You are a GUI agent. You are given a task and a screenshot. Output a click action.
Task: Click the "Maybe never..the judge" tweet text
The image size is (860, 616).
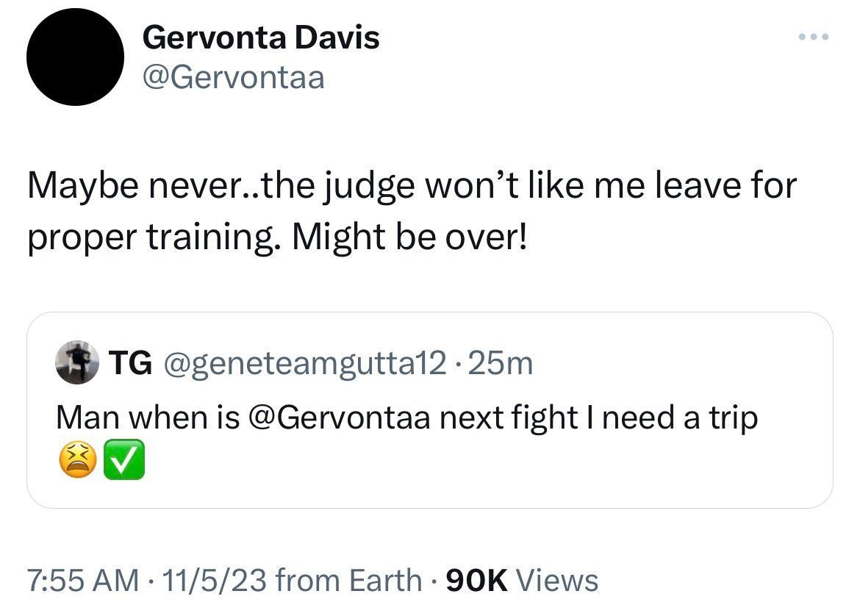(x=221, y=185)
